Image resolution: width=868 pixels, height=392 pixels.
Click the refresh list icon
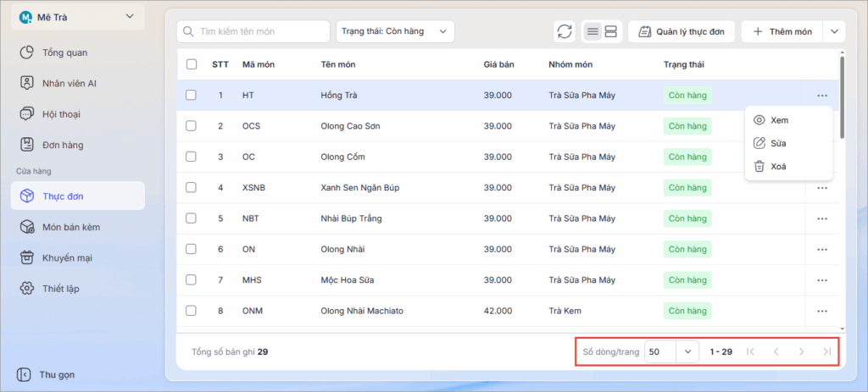[x=564, y=32]
